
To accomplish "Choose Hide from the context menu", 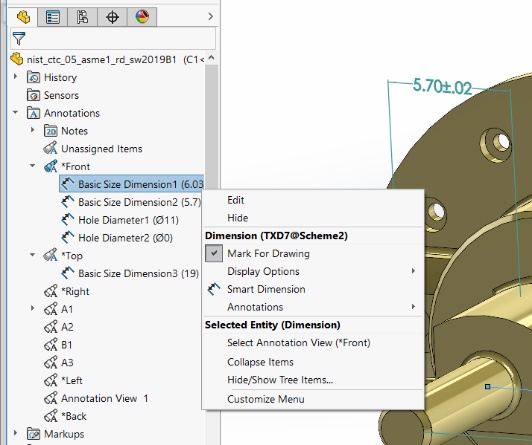I will click(x=313, y=217).
